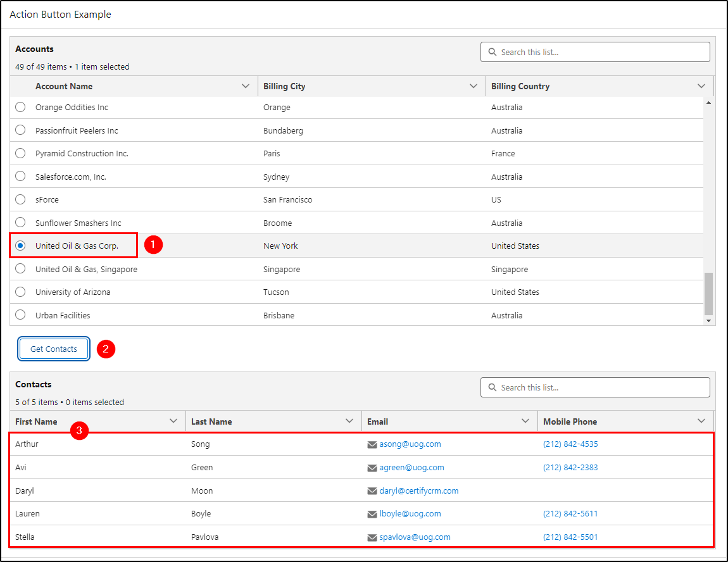Click the envelope icon beside lboyle@uog.com

[x=372, y=514]
